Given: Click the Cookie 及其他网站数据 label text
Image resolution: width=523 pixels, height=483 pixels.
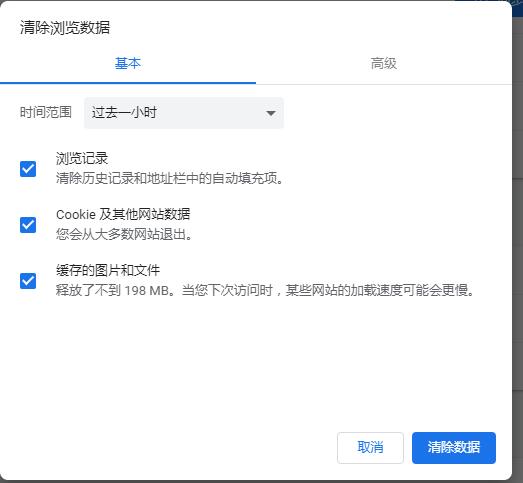Looking at the screenshot, I should coord(123,214).
